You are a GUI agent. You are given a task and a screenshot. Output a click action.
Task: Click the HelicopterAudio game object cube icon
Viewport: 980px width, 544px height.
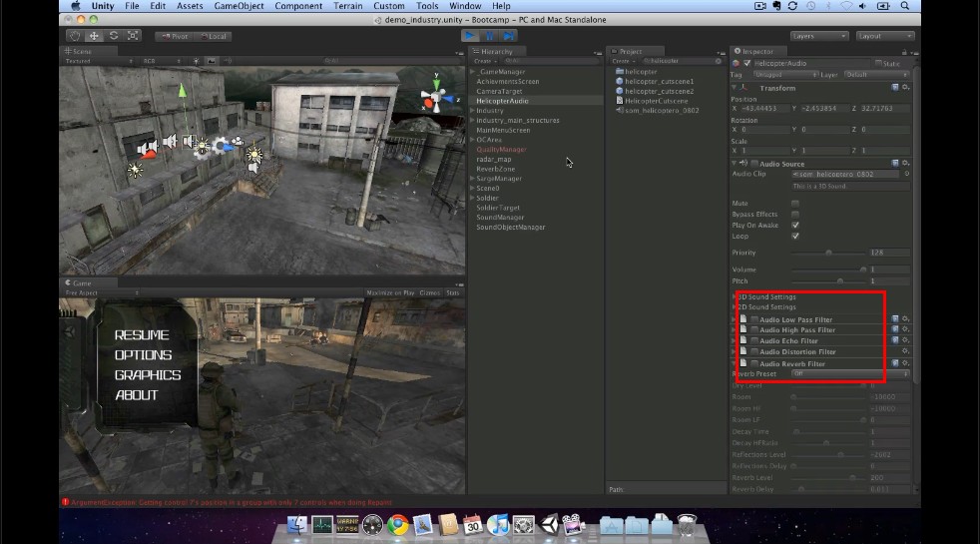[735, 63]
